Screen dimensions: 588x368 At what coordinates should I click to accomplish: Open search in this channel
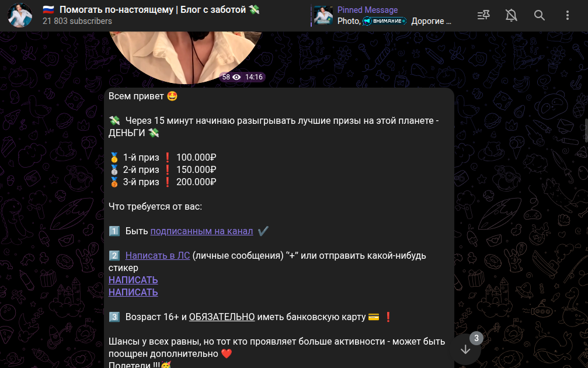(540, 15)
